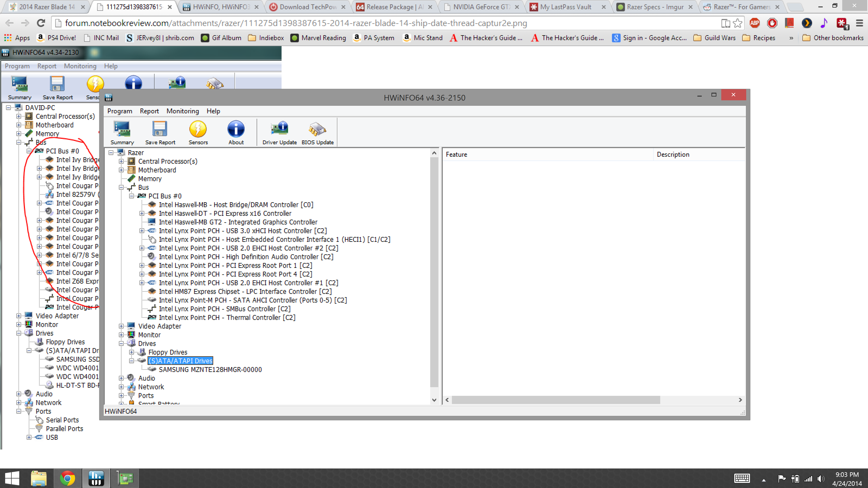868x488 pixels.
Task: Select Intel Haswell-MB GT2 Integrated Graphics Controller
Action: tap(238, 222)
